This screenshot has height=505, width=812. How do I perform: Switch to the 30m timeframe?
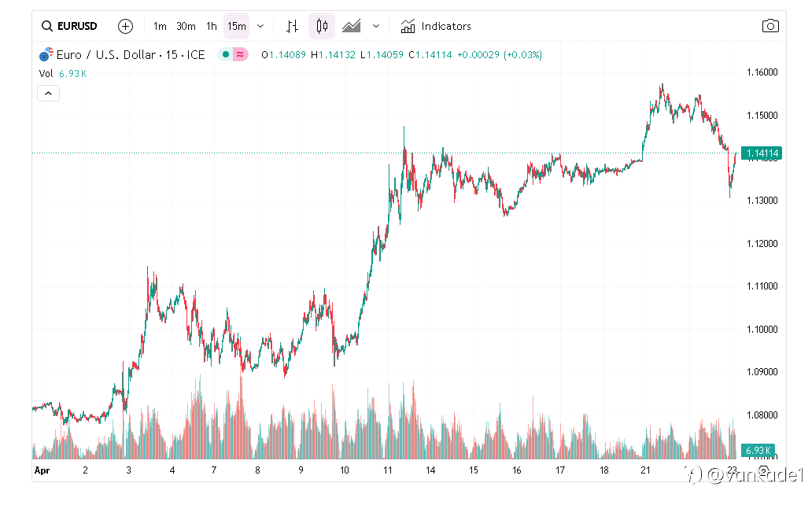tap(186, 26)
